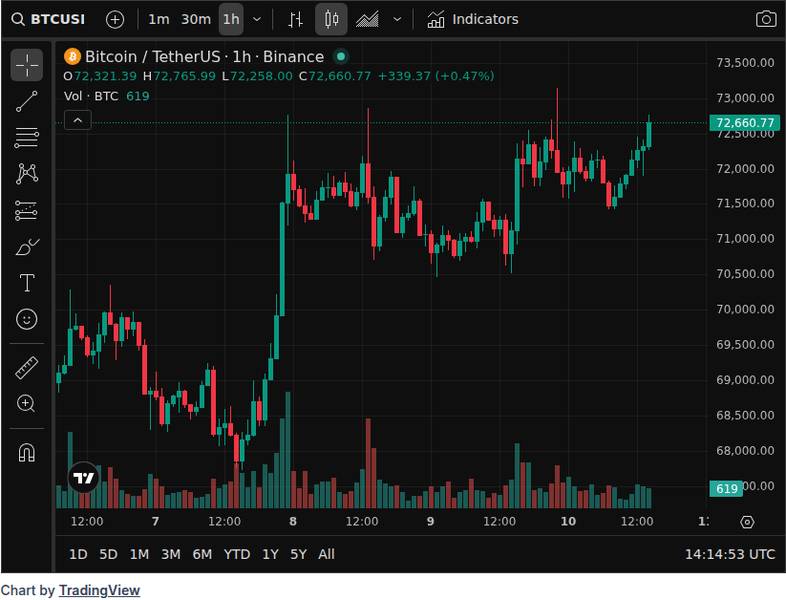Set date range to 5D
Viewport: 786px width, 600px height.
coord(108,554)
